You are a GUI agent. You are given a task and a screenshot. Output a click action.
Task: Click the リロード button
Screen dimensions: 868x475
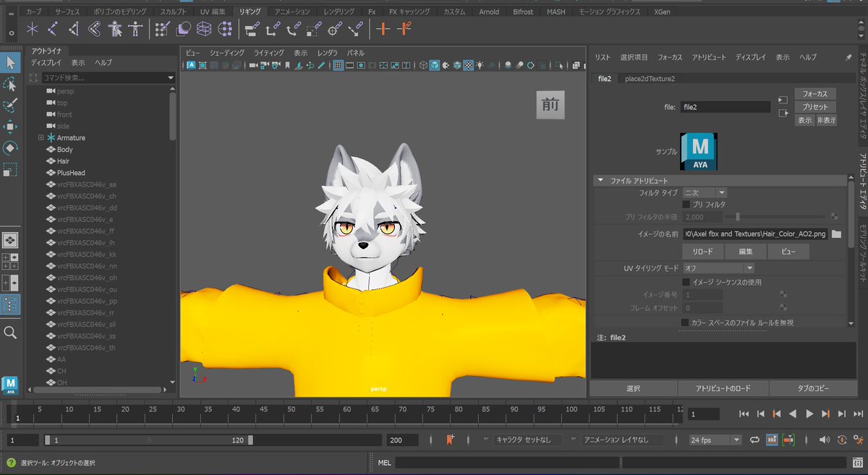[x=703, y=252]
